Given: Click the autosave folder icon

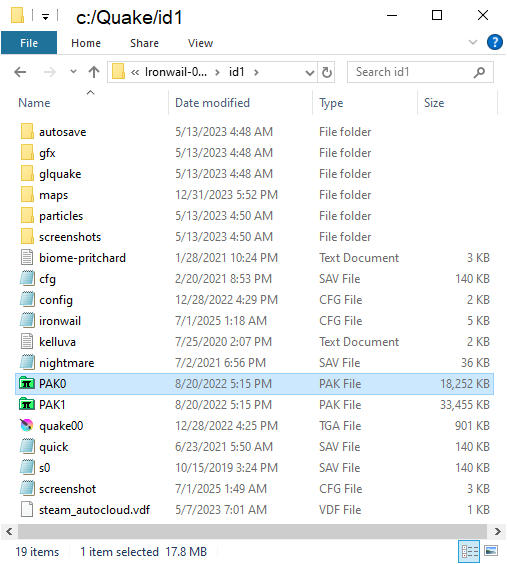Looking at the screenshot, I should coord(27,132).
